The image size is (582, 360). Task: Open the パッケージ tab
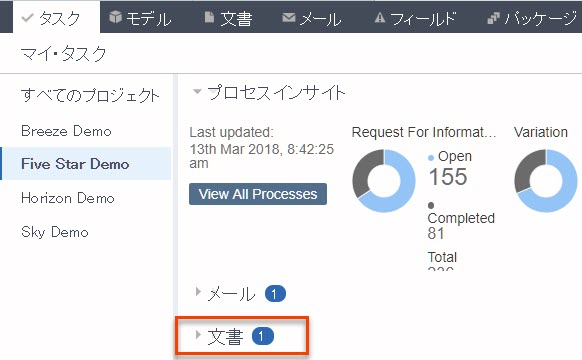pos(532,18)
